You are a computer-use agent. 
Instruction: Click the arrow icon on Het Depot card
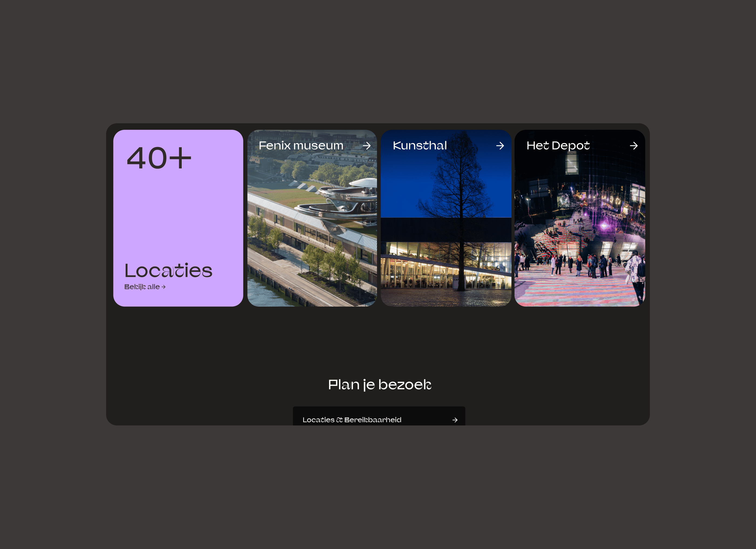[634, 146]
